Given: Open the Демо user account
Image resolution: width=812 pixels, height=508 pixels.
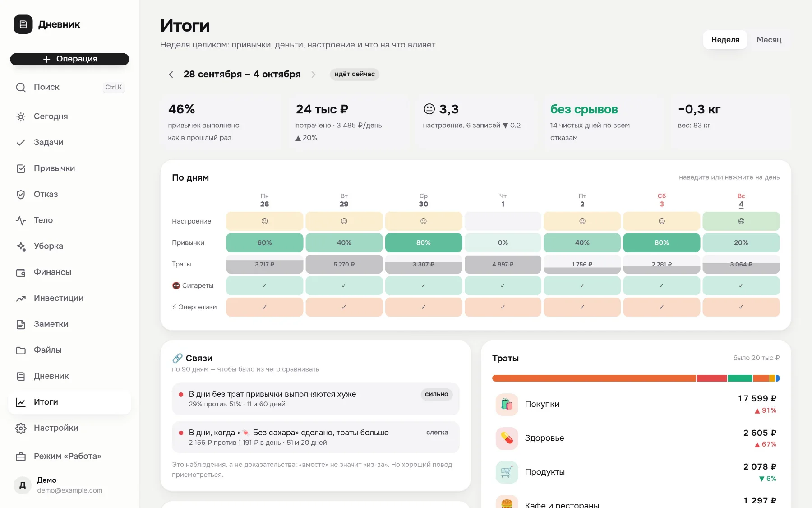Looking at the screenshot, I should click(x=69, y=485).
